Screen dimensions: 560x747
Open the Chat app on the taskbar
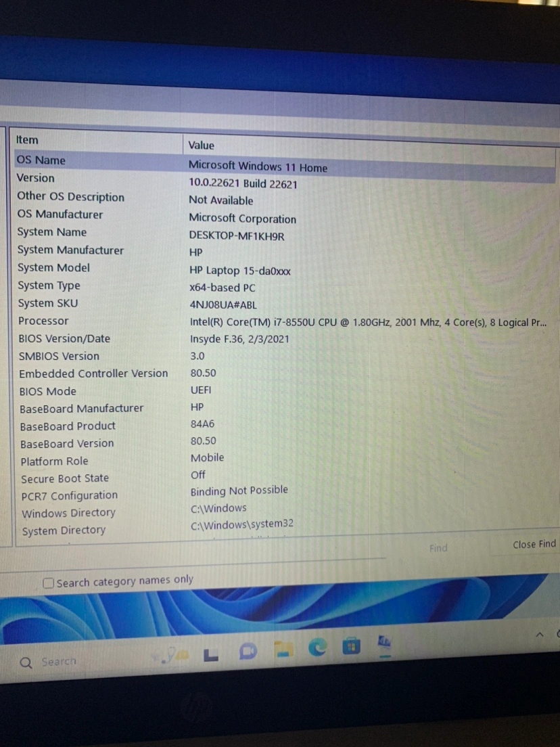pyautogui.click(x=248, y=651)
